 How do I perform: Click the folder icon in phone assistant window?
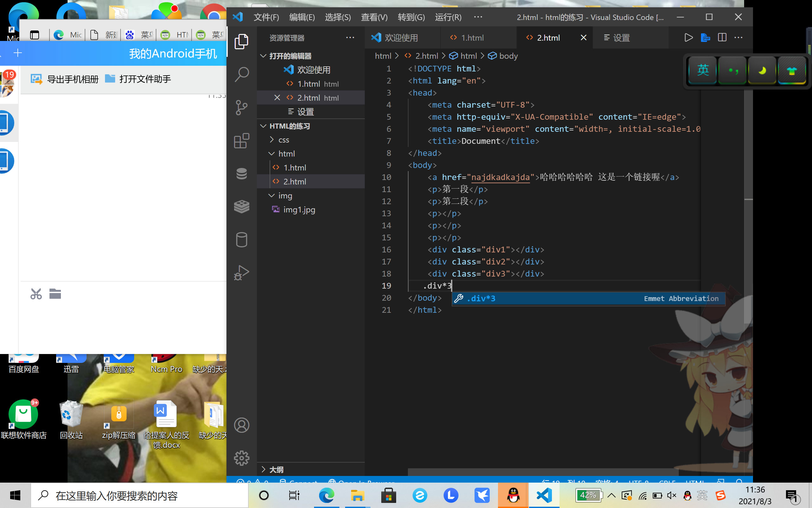point(55,294)
